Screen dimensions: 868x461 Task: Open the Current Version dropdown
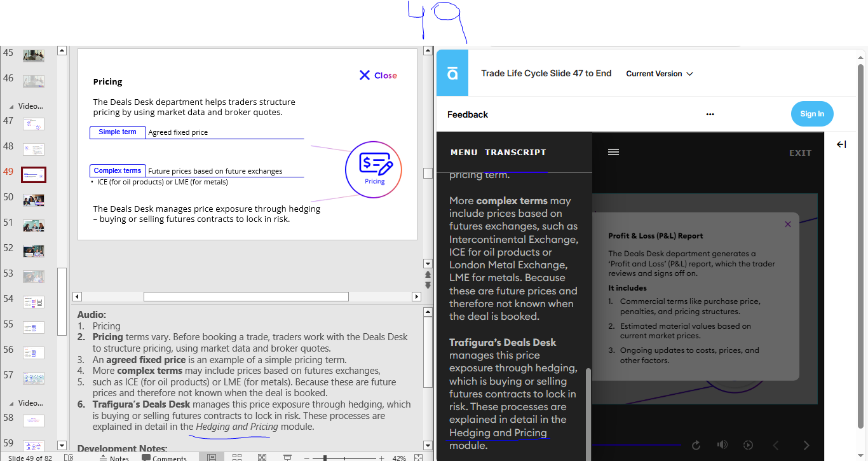click(x=659, y=74)
